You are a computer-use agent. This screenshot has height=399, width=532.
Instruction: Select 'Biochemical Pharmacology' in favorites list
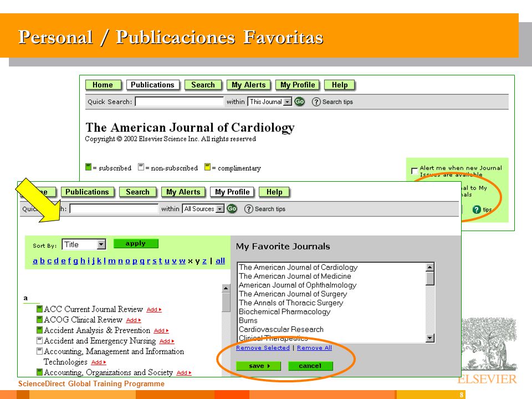pos(284,311)
